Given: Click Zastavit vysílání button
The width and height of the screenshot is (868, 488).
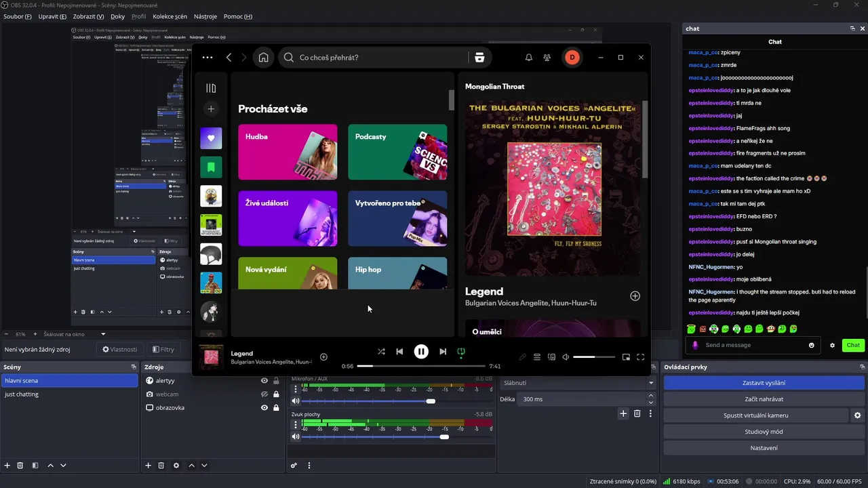Looking at the screenshot, I should click(x=764, y=383).
